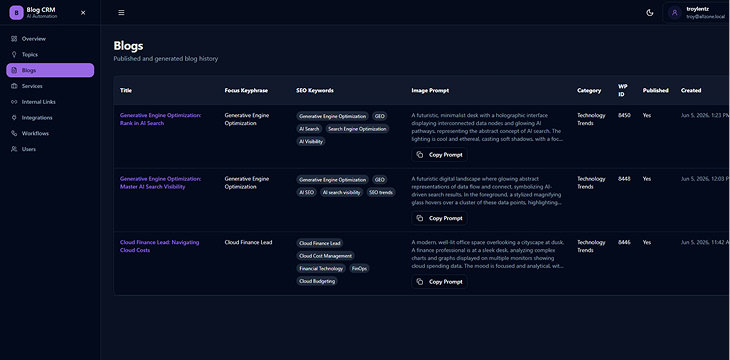The image size is (730, 360).
Task: Click the 'Search Engine Optimization' keyword tag
Action: click(357, 129)
